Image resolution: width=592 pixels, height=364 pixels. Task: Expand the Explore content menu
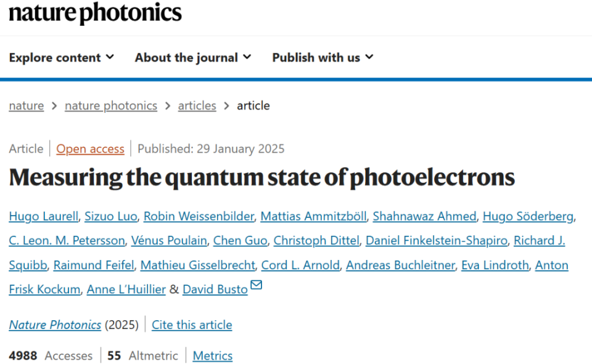point(62,57)
